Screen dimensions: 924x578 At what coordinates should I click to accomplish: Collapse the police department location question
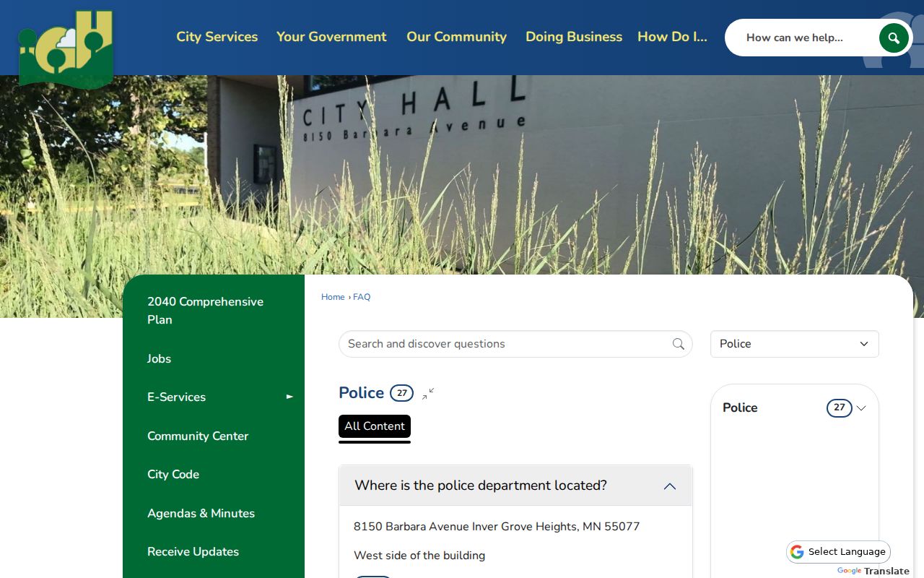point(515,486)
